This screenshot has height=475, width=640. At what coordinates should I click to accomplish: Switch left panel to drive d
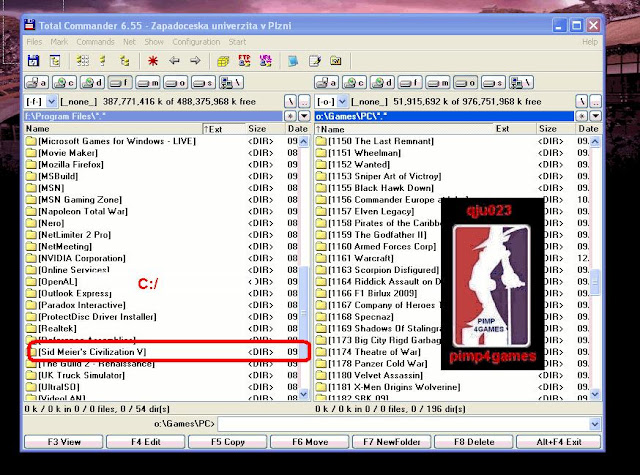coord(91,82)
